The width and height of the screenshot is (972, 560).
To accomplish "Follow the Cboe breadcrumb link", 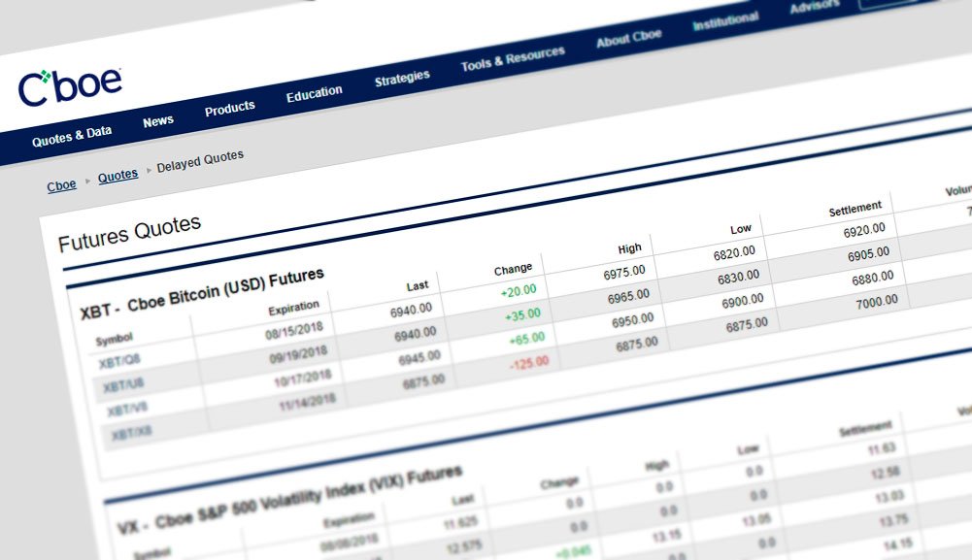I will point(61,185).
